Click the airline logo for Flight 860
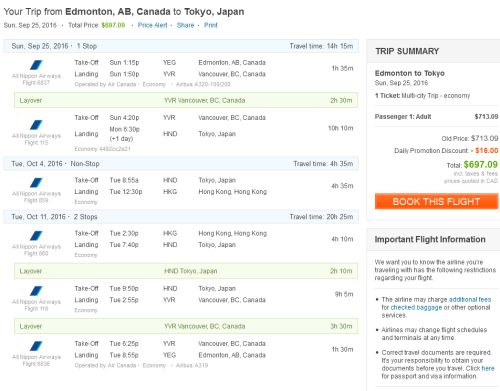500x391 pixels. 36,236
